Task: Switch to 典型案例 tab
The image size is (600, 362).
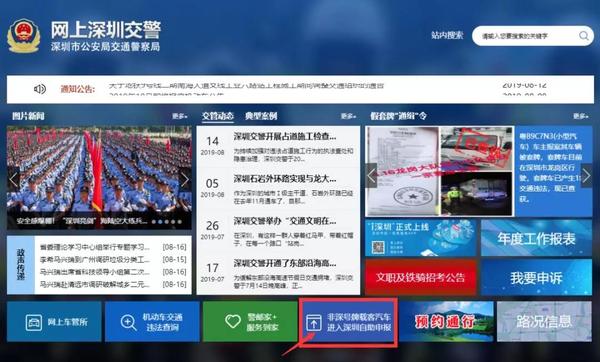Action: (x=261, y=116)
